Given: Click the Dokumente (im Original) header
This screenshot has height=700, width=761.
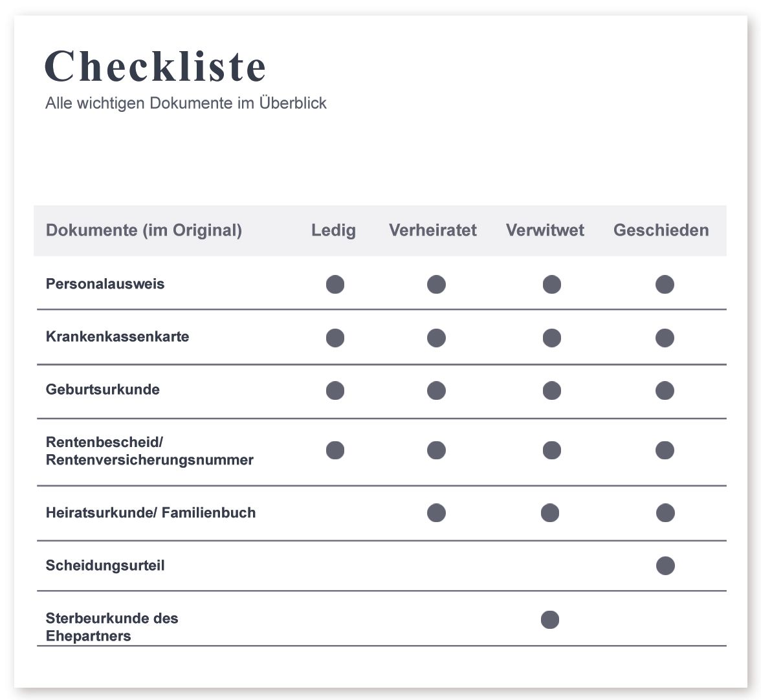Looking at the screenshot, I should [144, 230].
